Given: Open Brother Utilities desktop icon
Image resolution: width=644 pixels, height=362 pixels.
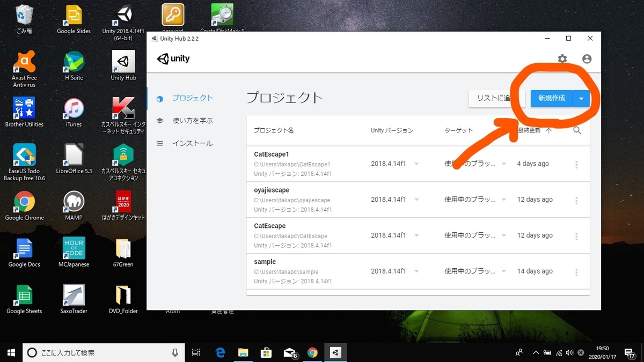Looking at the screenshot, I should [24, 112].
